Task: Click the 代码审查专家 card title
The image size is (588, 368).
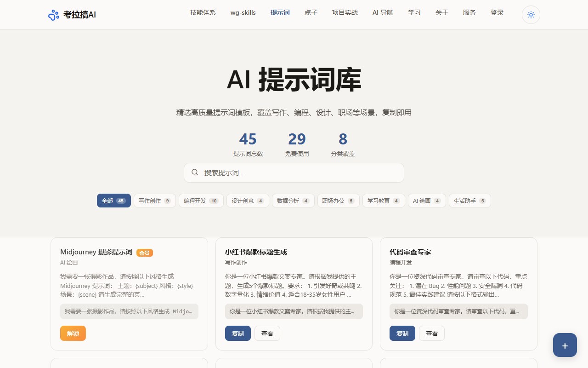Action: [x=410, y=252]
